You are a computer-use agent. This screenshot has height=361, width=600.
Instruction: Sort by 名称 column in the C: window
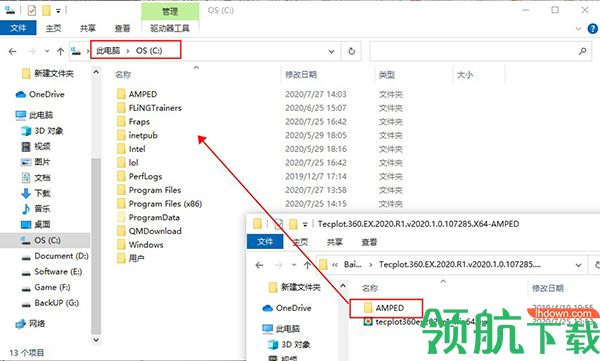pos(123,75)
